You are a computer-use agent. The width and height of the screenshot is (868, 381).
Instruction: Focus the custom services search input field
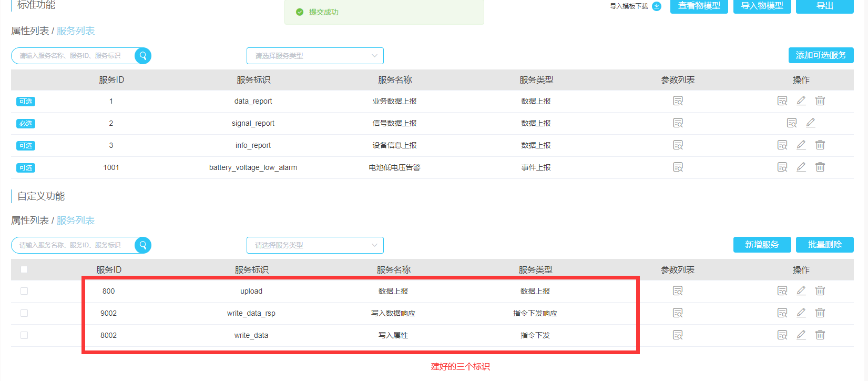(74, 245)
